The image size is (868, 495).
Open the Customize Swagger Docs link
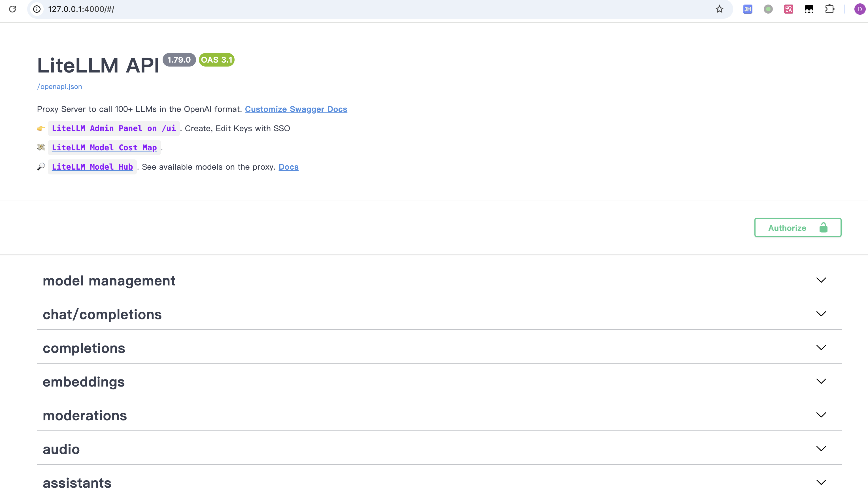296,109
